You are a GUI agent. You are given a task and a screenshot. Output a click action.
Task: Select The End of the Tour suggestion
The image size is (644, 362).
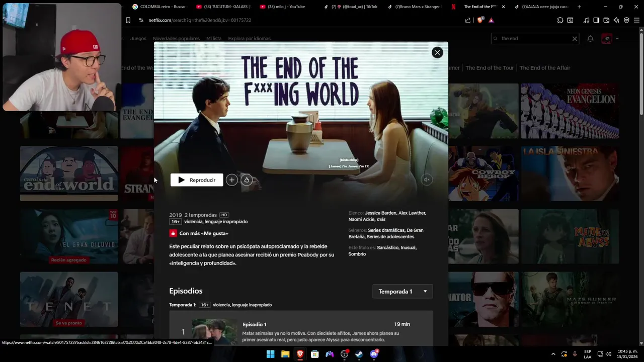point(490,68)
